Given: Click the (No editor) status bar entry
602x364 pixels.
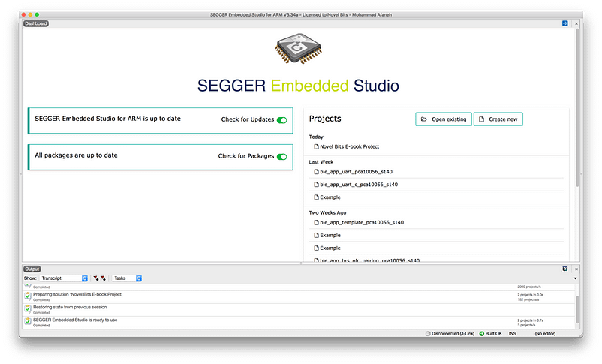Looking at the screenshot, I should [545, 334].
